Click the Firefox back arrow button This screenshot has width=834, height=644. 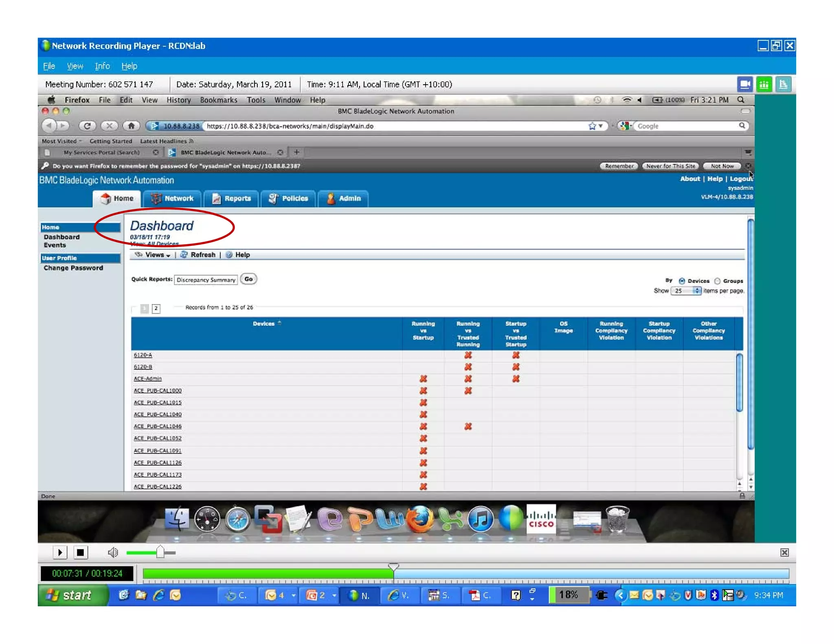49,126
